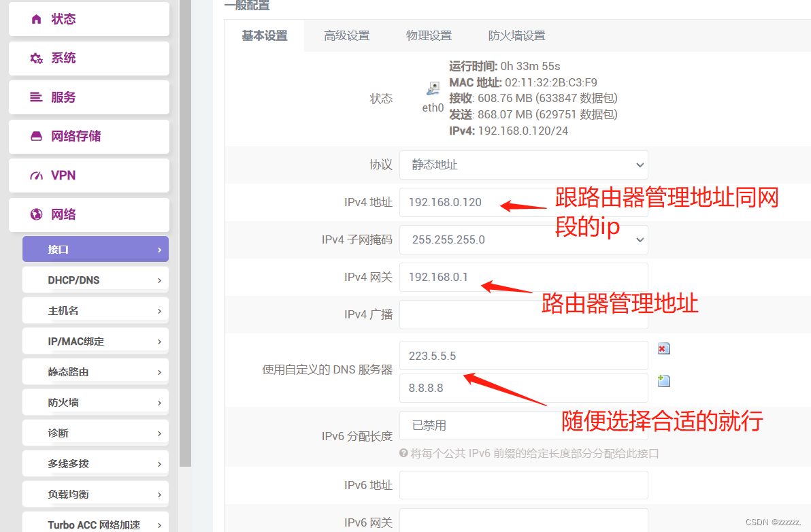Click the IPv4 网关 input field
This screenshot has width=811, height=532.
click(523, 277)
